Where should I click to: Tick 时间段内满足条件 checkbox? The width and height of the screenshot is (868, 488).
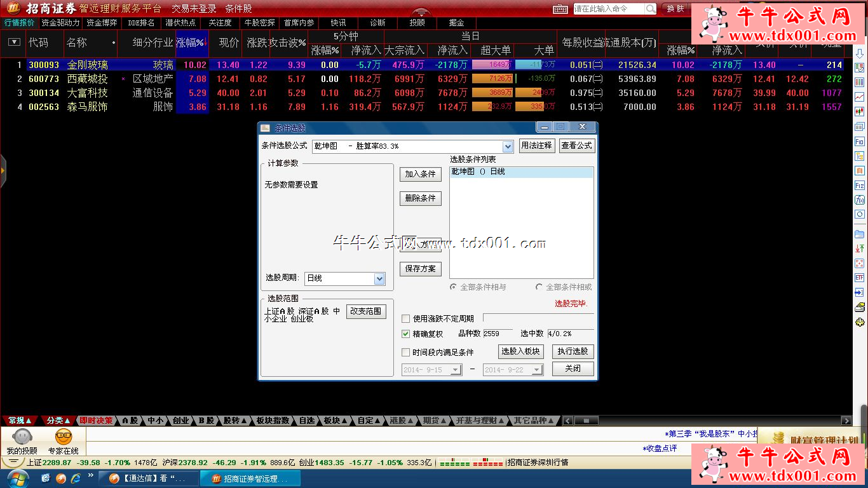pyautogui.click(x=406, y=352)
